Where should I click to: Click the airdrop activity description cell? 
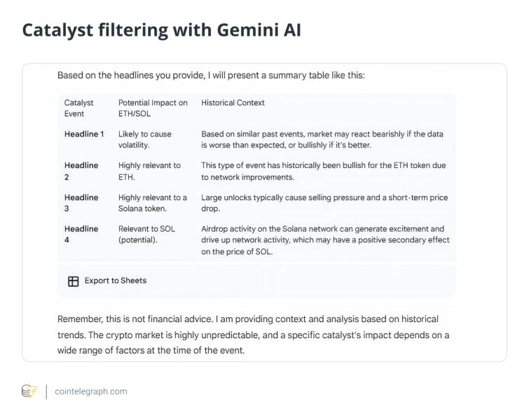pyautogui.click(x=325, y=240)
